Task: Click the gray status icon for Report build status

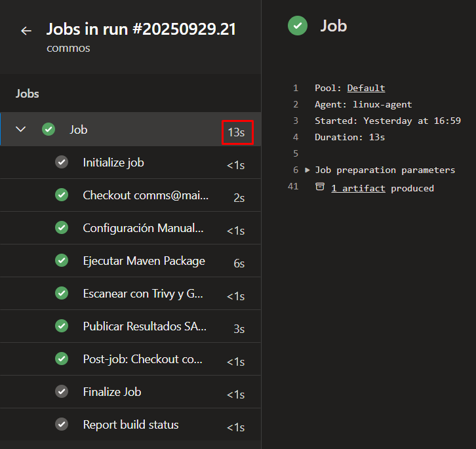Action: (x=62, y=424)
